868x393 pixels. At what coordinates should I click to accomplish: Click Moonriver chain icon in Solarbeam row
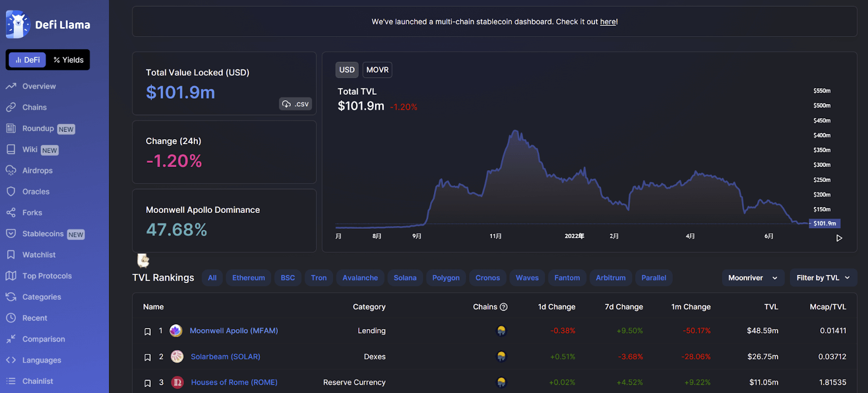tap(501, 357)
